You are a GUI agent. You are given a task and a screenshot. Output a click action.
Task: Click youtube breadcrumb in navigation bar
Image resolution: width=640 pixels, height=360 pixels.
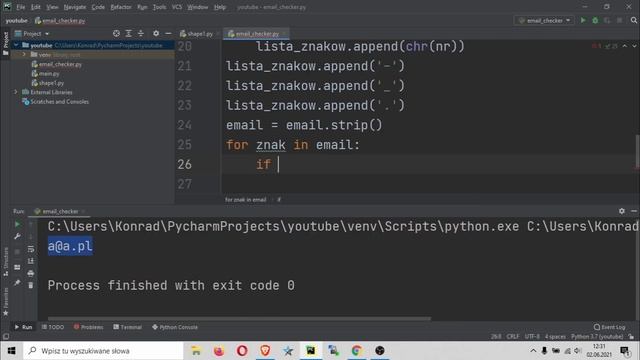tap(16, 20)
